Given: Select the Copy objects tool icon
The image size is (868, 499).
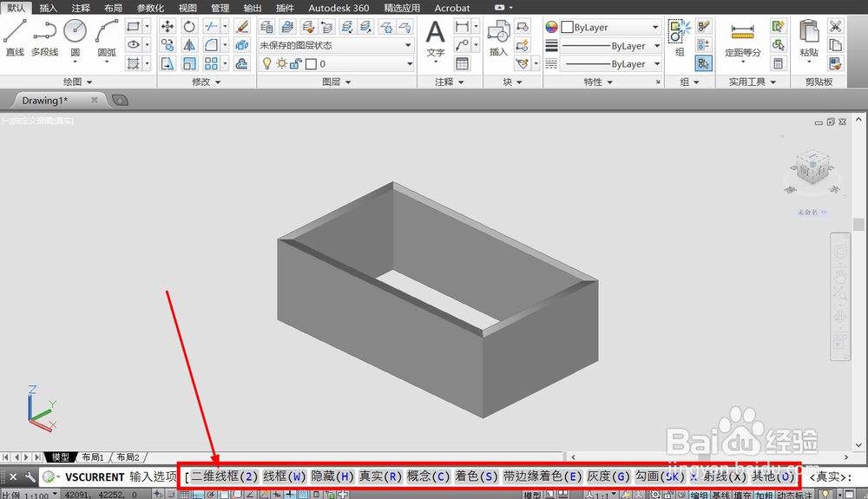Looking at the screenshot, I should click(168, 45).
